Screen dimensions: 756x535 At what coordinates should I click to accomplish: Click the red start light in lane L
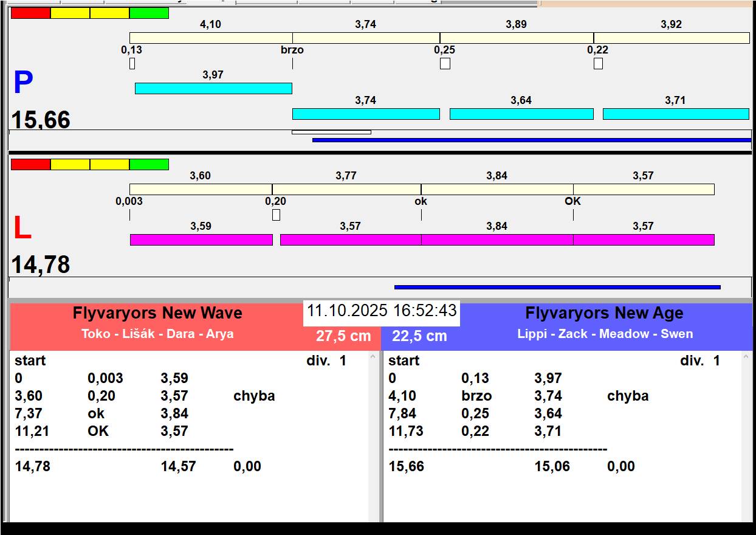pos(30,165)
